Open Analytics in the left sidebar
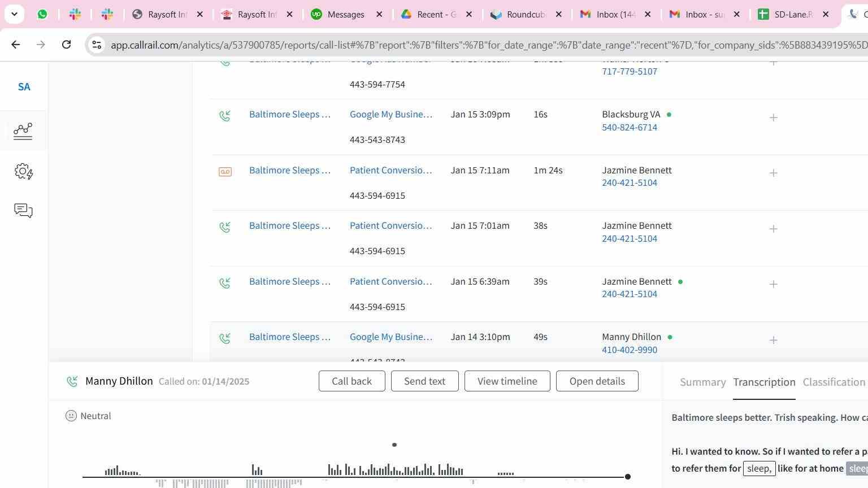 23,131
